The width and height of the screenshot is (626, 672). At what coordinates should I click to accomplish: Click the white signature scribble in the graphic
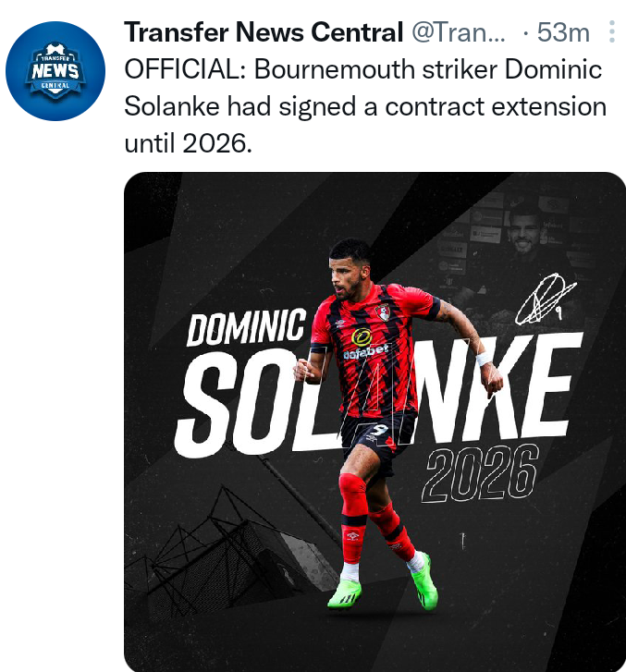click(546, 299)
